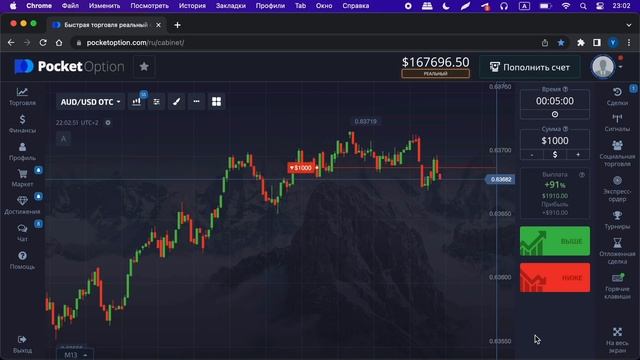Click the A chart label button
The height and width of the screenshot is (360, 640).
(x=63, y=139)
